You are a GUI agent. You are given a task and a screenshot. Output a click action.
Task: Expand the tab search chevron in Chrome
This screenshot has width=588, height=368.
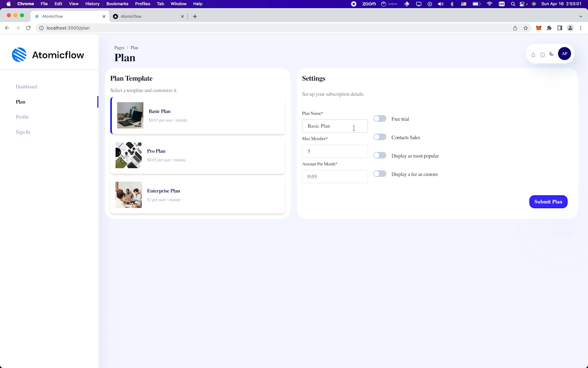pos(581,16)
